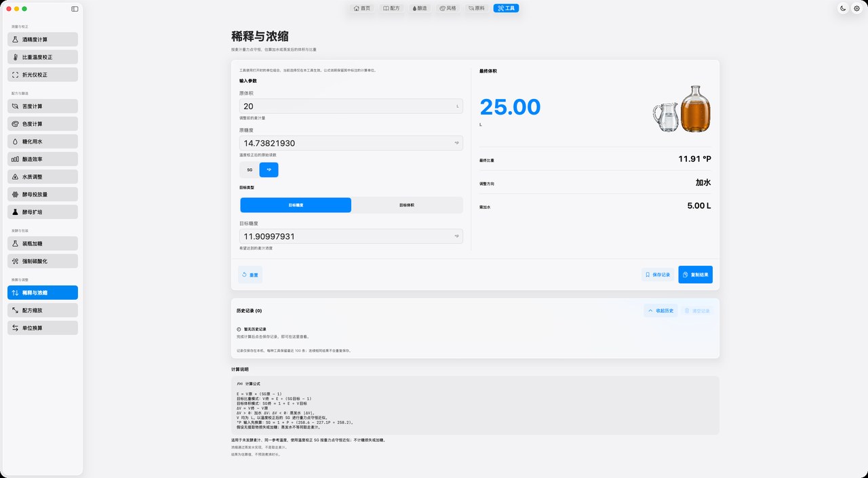Open the 配方缩放 tool
Viewport: 868px width, 478px height.
[43, 310]
